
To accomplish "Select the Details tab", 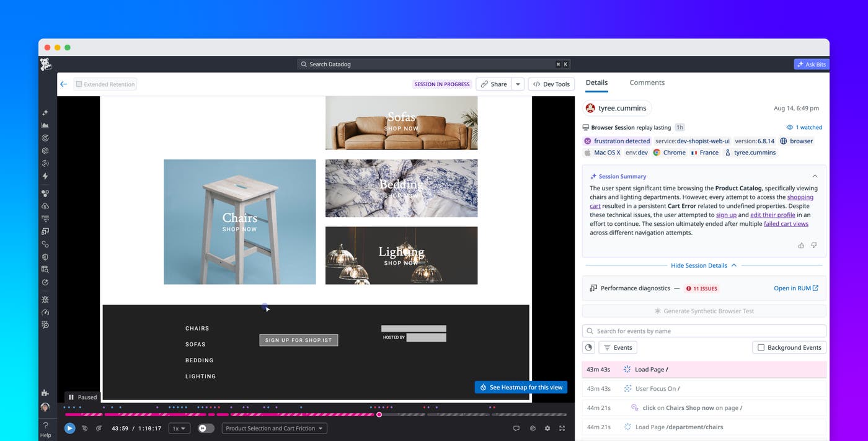I will 596,82.
